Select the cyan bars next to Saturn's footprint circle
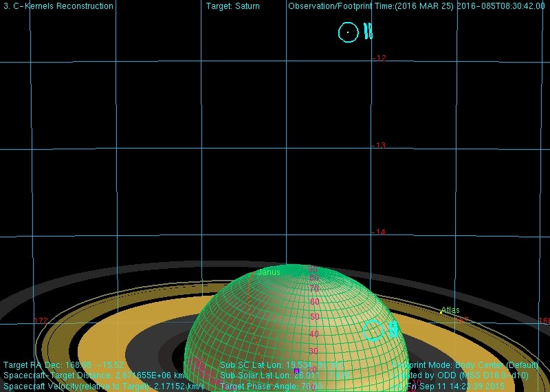The image size is (550, 392). coord(393,329)
